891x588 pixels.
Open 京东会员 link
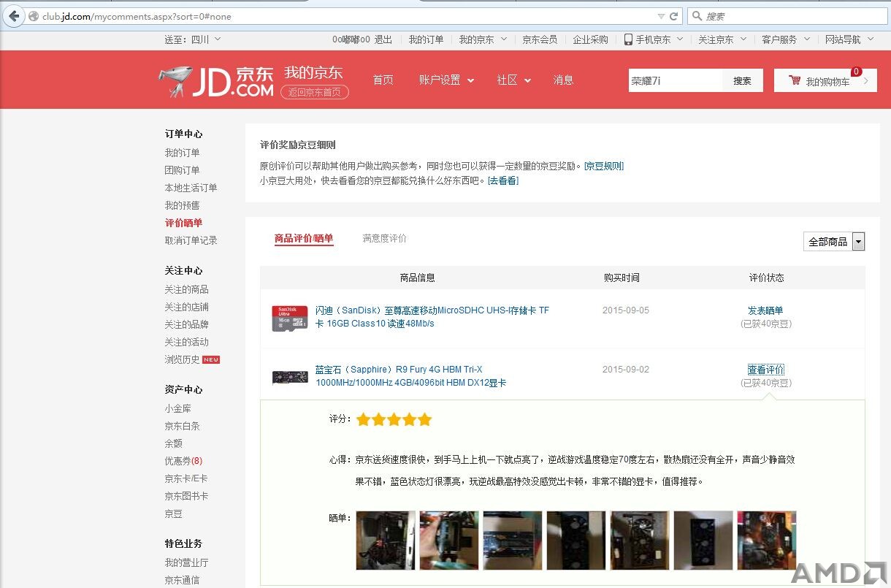coord(540,39)
